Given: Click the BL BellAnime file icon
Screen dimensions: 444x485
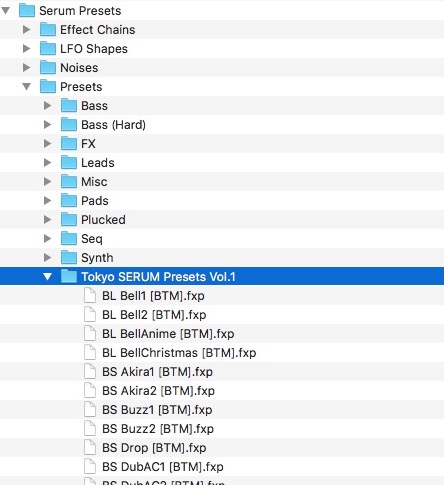Looking at the screenshot, I should pyautogui.click(x=90, y=334).
